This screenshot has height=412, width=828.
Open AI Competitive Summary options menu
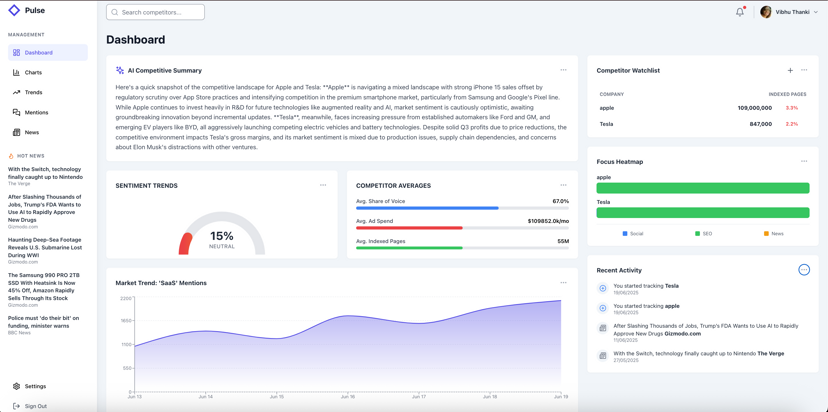563,70
